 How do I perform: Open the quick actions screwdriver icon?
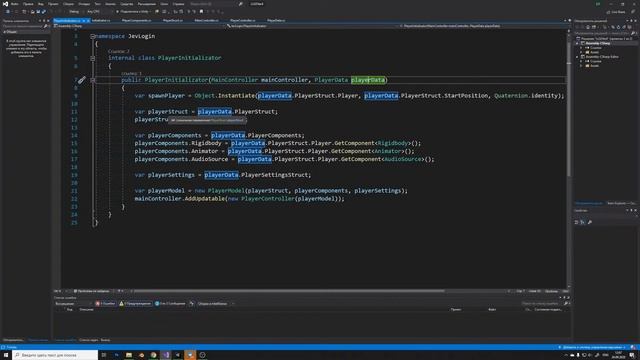[x=82, y=80]
